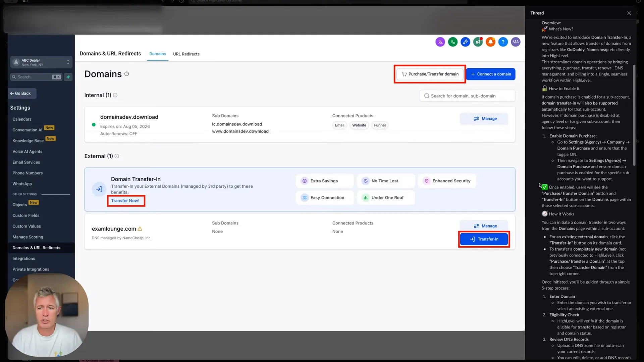Select Domains & URL Redirects in sidebar
644x362 pixels.
pos(41,248)
